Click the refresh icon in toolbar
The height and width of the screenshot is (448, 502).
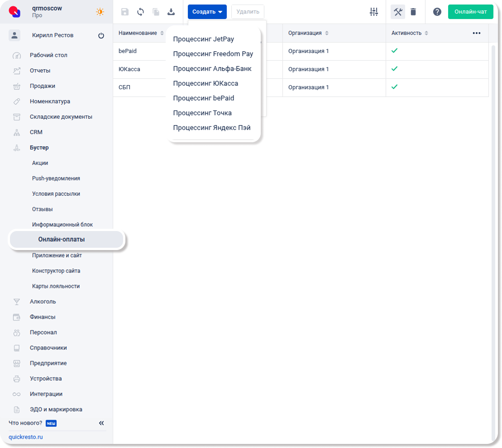140,12
